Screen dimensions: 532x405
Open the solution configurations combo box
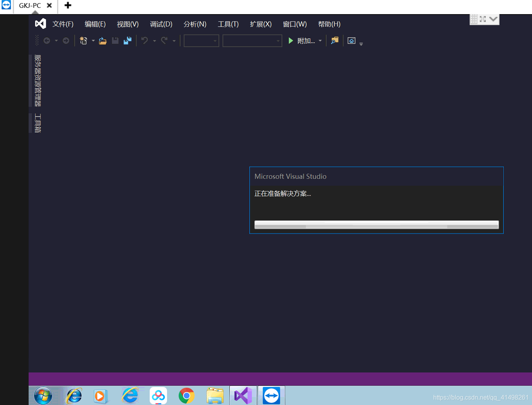pyautogui.click(x=202, y=41)
